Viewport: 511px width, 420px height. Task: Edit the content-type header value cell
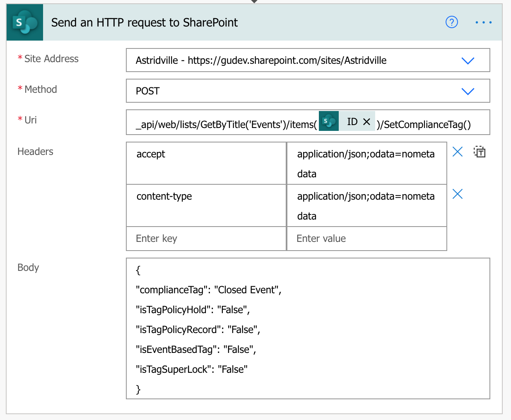point(366,205)
